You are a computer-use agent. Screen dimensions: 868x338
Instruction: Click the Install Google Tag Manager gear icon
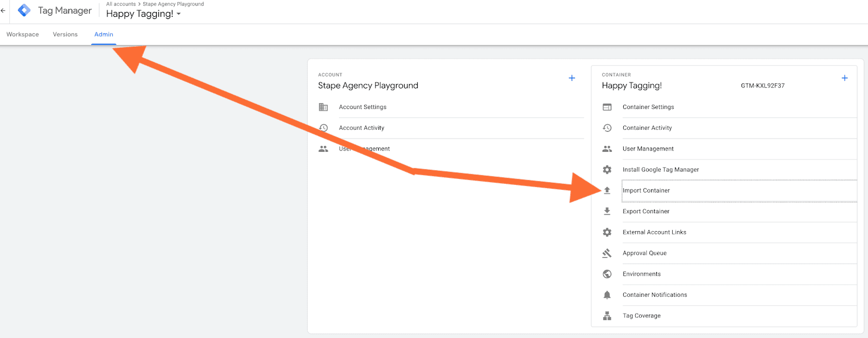tap(607, 170)
